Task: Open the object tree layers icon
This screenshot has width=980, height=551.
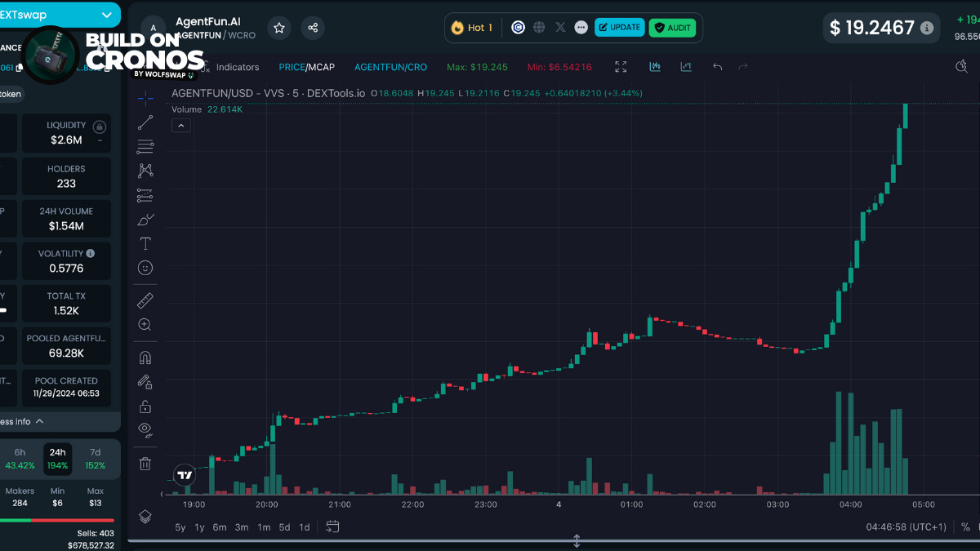Action: pos(145,516)
